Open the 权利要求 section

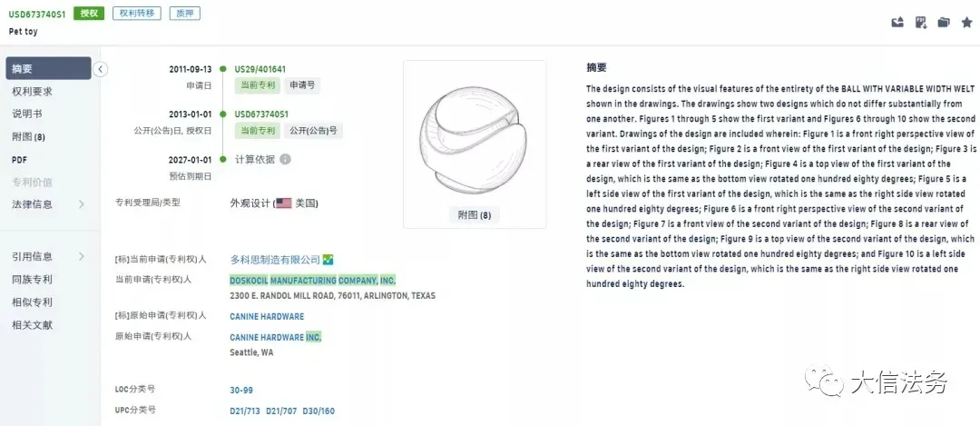[32, 92]
